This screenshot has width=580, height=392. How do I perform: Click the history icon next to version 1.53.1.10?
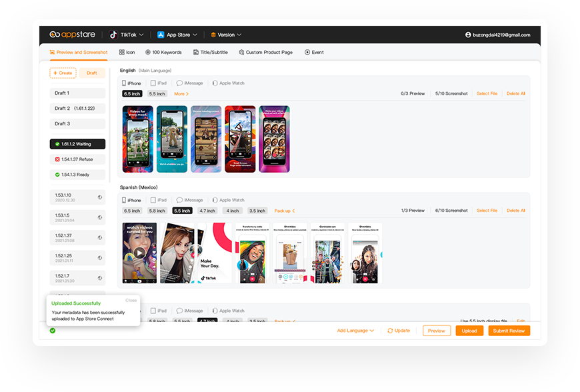point(99,197)
